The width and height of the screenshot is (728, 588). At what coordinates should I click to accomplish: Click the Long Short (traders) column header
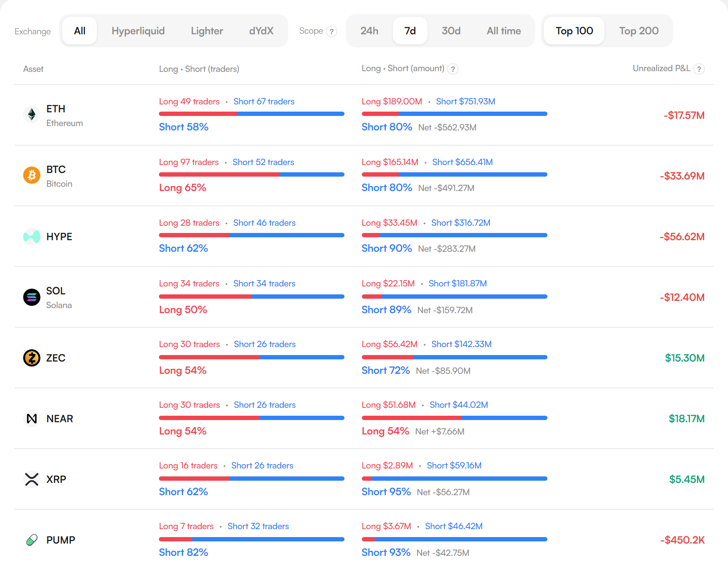click(199, 69)
